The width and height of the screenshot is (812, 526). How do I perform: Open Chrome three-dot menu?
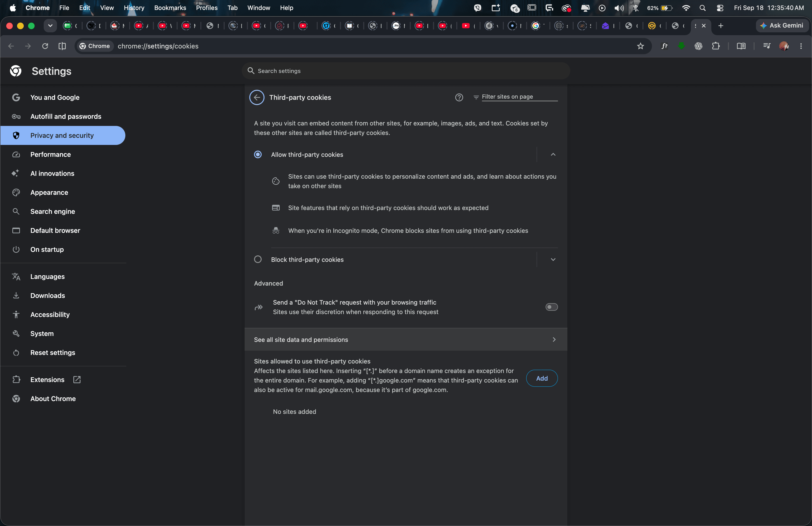point(801,46)
